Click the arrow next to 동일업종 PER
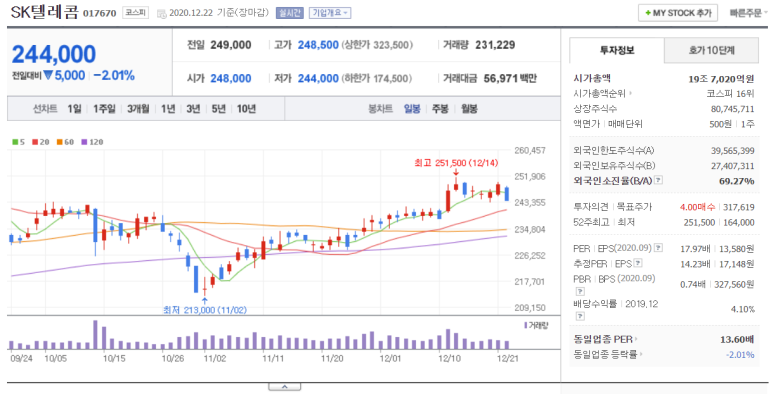The image size is (773, 394). 636,339
